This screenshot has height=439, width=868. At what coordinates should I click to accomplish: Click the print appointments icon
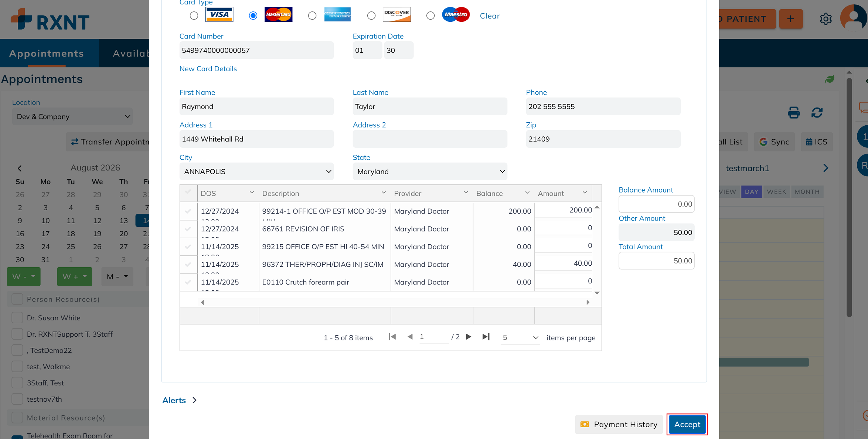pyautogui.click(x=794, y=112)
